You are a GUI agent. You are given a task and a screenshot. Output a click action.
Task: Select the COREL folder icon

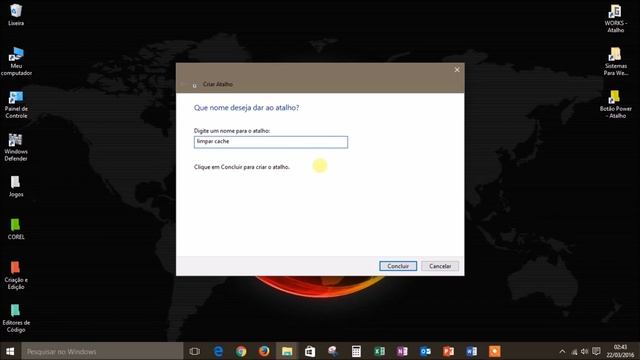(16, 229)
